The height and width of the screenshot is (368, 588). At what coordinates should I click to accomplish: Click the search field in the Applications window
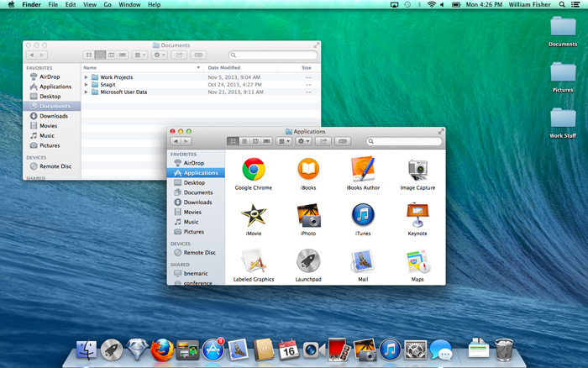(x=403, y=141)
